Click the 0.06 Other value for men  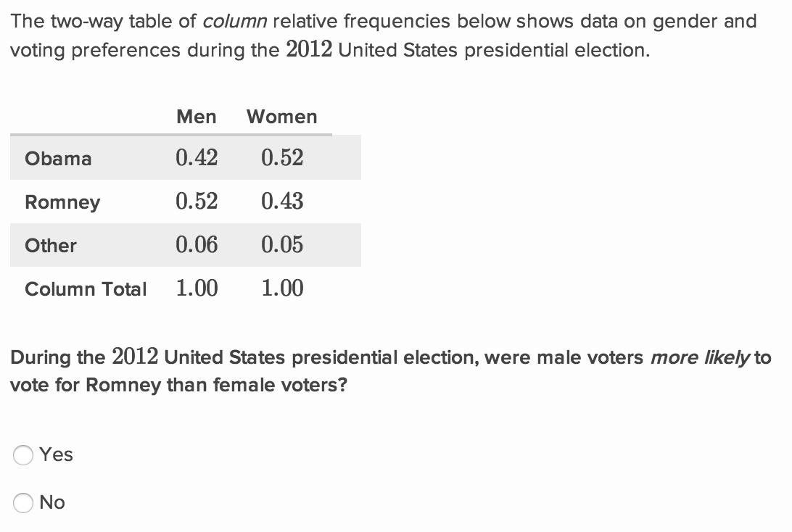(197, 245)
